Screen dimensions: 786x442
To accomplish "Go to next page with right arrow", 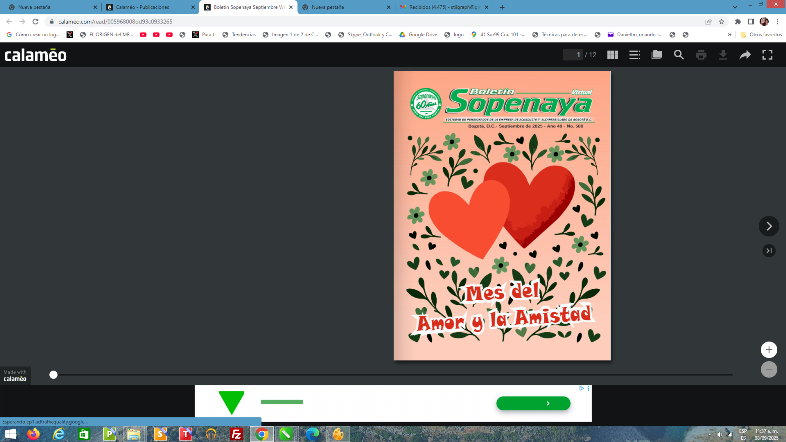I will (768, 226).
